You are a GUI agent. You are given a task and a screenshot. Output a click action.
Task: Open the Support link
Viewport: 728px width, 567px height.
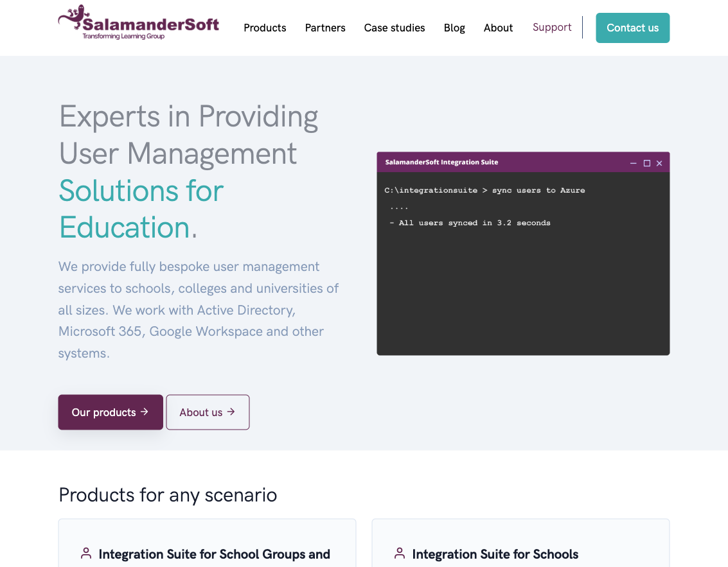click(552, 28)
